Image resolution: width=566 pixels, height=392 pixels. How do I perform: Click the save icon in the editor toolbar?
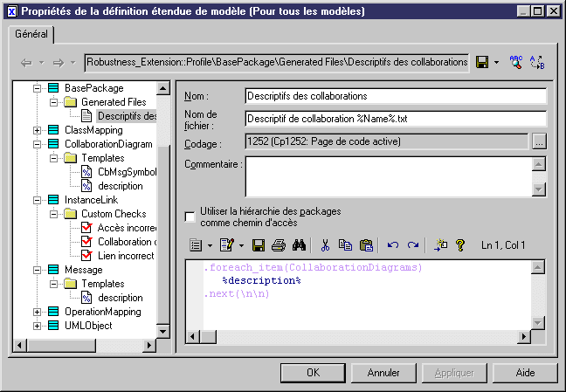coord(259,246)
